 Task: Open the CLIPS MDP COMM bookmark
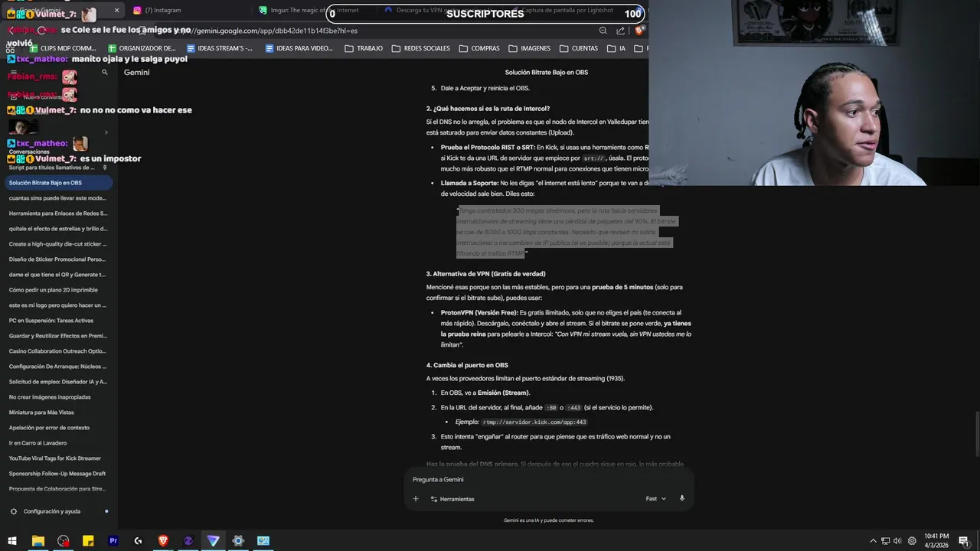point(63,48)
